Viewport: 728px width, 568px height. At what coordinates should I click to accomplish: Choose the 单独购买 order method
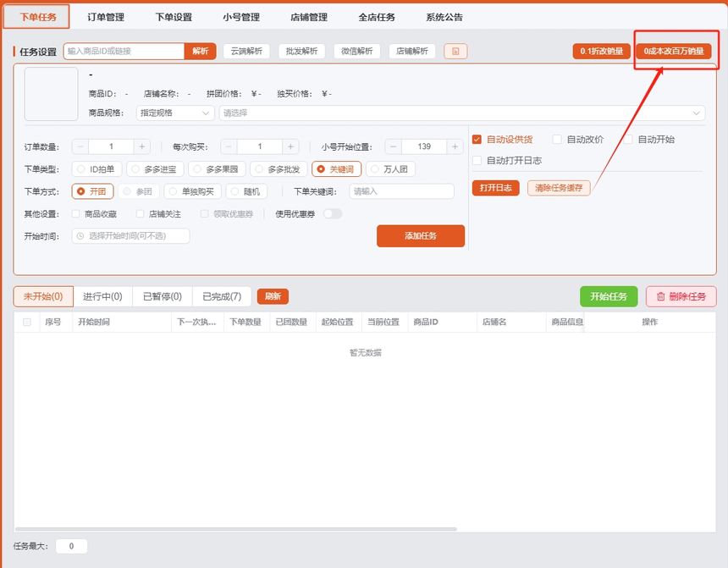tap(193, 191)
